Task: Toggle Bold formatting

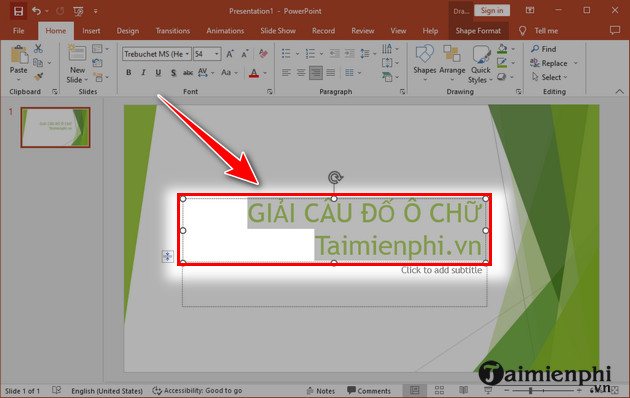Action: point(129,73)
